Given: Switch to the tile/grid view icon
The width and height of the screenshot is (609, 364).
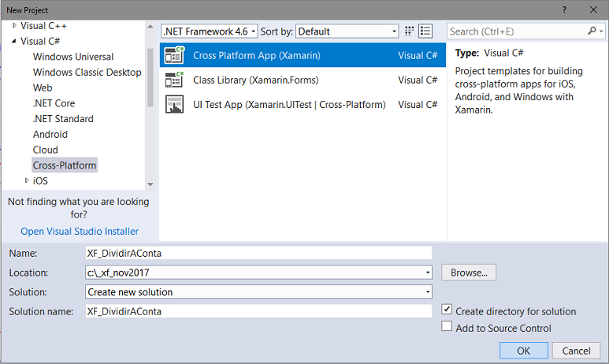Looking at the screenshot, I should [x=410, y=32].
